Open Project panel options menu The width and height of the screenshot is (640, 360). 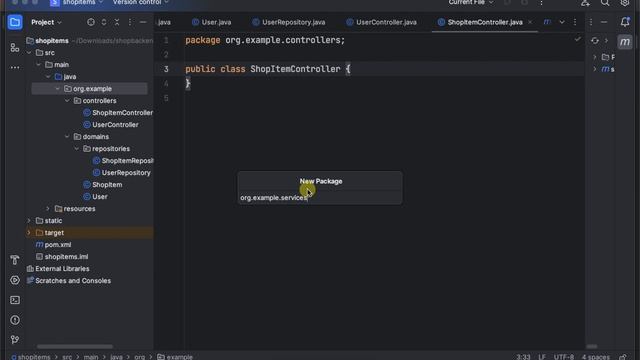click(130, 22)
